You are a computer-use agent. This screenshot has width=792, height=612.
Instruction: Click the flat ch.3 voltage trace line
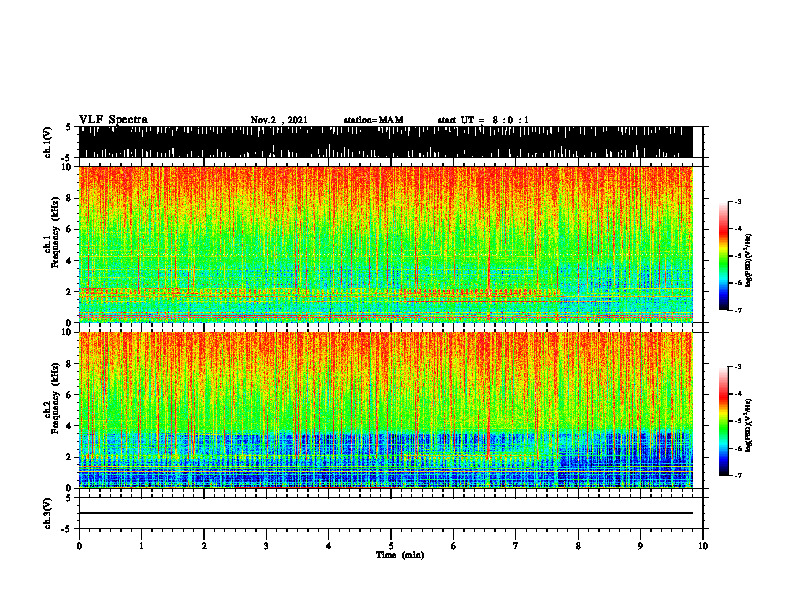386,513
